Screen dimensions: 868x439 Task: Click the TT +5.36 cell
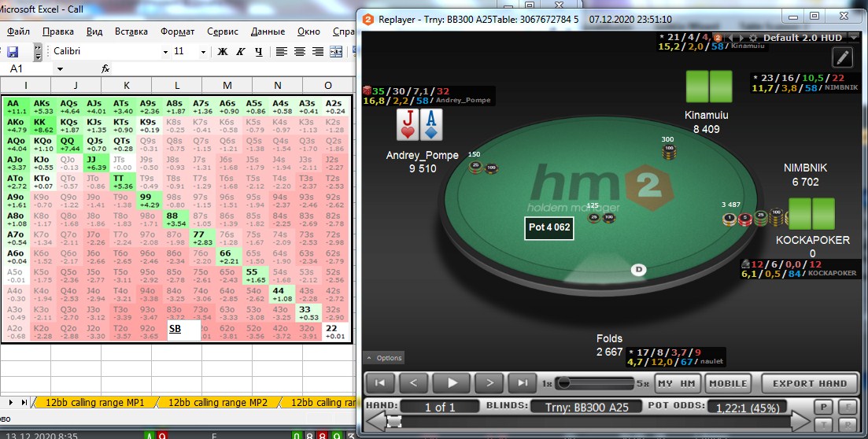coord(122,183)
